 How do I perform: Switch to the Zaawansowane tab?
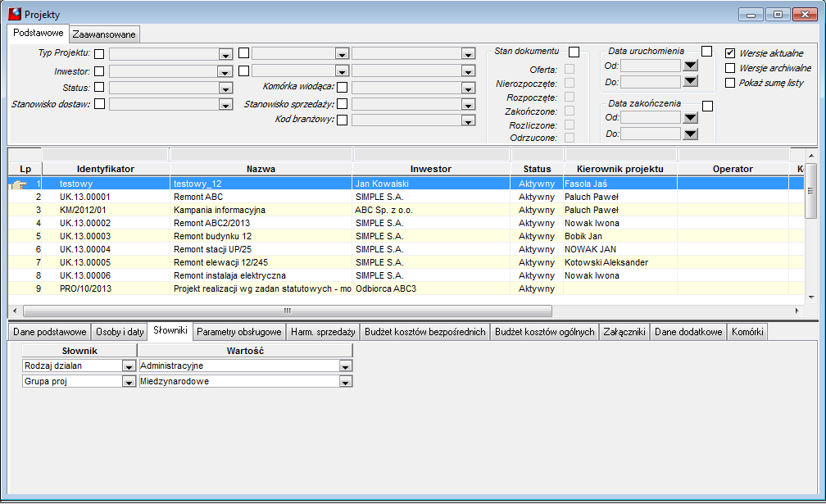[104, 34]
